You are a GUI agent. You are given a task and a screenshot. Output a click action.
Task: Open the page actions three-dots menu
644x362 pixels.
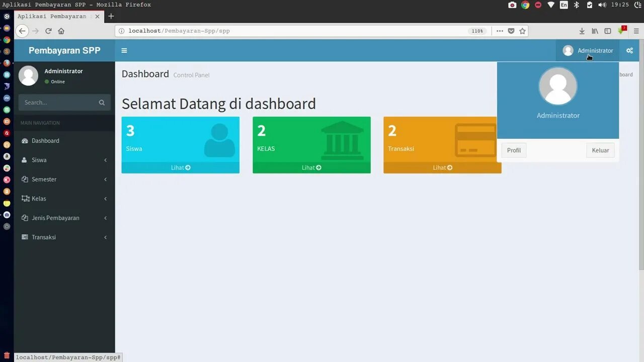coord(500,31)
